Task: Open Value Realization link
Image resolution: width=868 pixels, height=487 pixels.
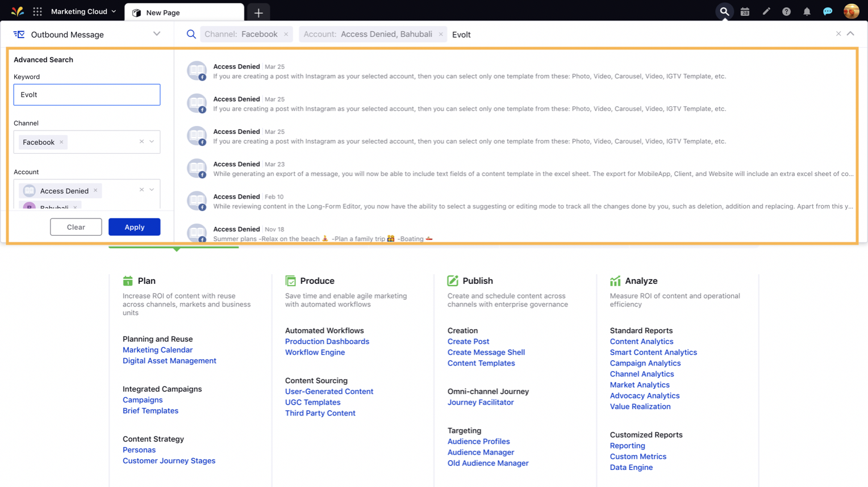Action: tap(640, 406)
